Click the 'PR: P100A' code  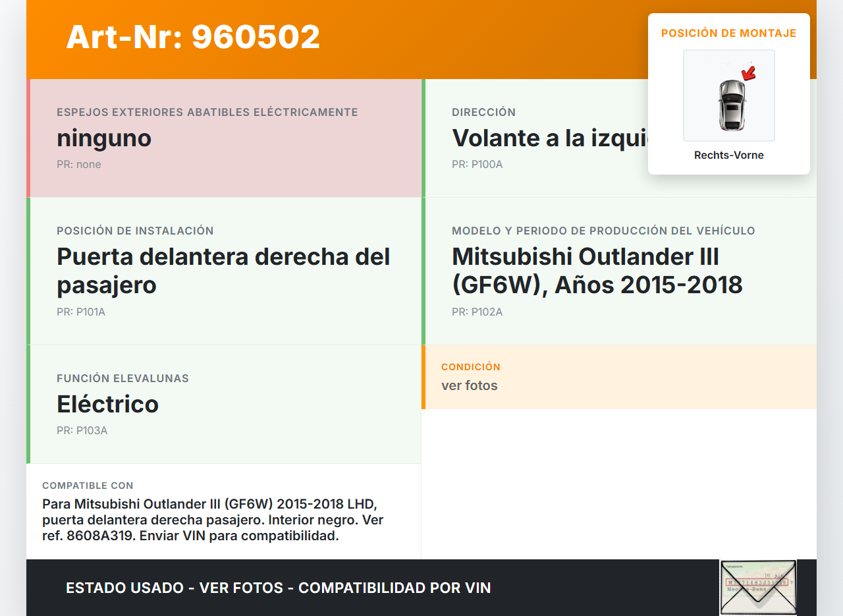click(477, 164)
